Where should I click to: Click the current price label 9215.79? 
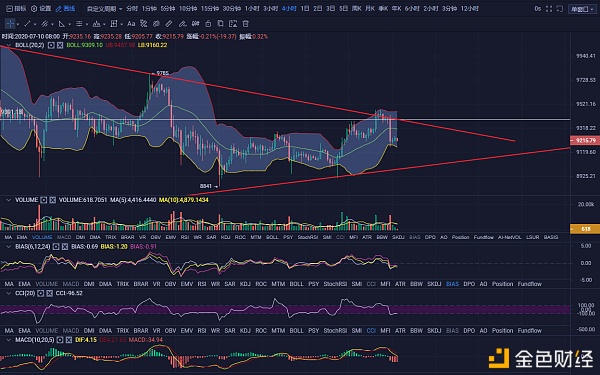(584, 140)
